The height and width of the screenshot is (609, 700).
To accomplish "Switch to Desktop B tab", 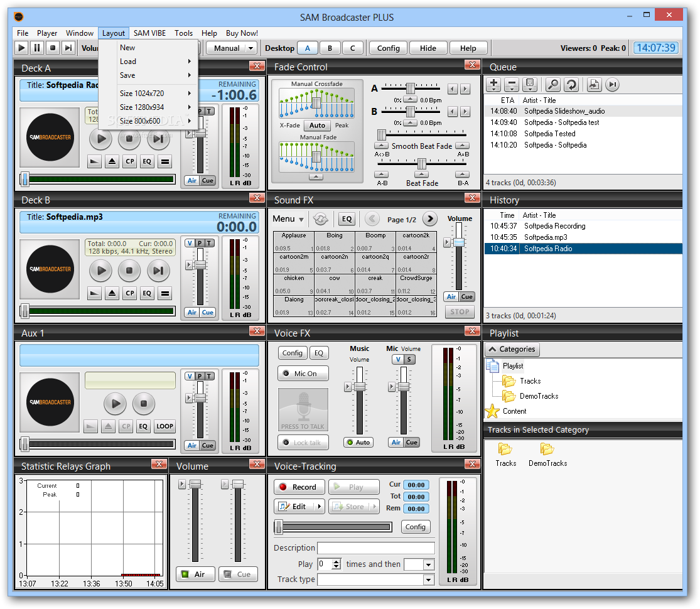I will tap(330, 48).
